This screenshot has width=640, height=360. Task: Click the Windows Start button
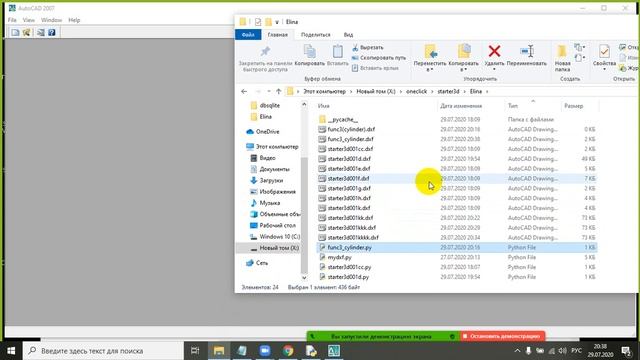[x=11, y=351]
